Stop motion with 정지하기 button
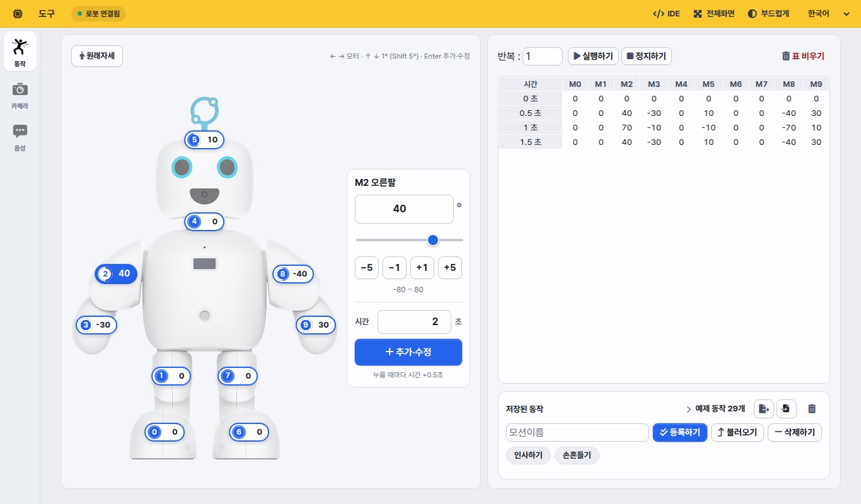Image resolution: width=861 pixels, height=504 pixels. 647,56
